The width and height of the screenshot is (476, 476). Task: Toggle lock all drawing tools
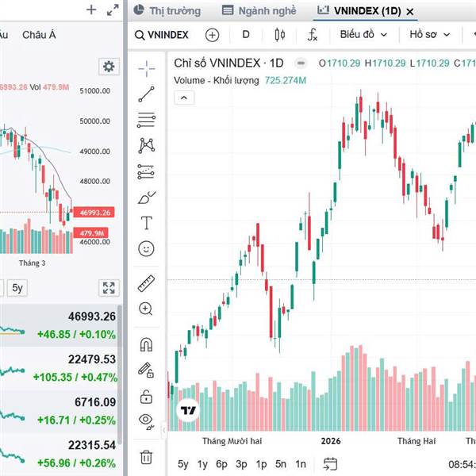pyautogui.click(x=147, y=395)
